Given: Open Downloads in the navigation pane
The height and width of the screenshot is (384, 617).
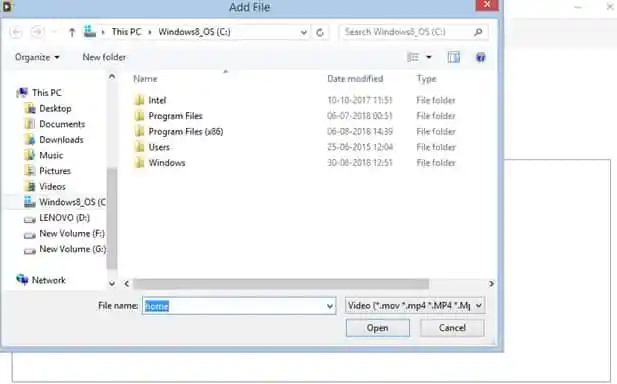Looking at the screenshot, I should tap(54, 140).
